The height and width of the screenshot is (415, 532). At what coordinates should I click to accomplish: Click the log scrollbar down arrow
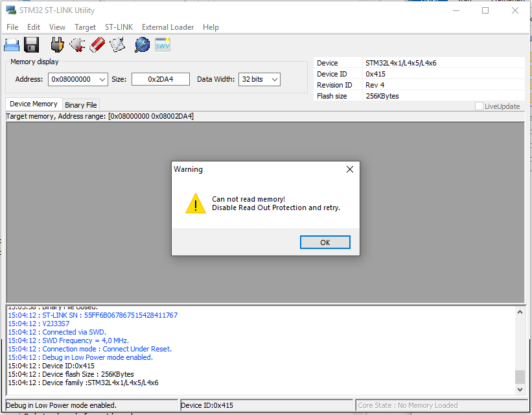click(x=520, y=390)
